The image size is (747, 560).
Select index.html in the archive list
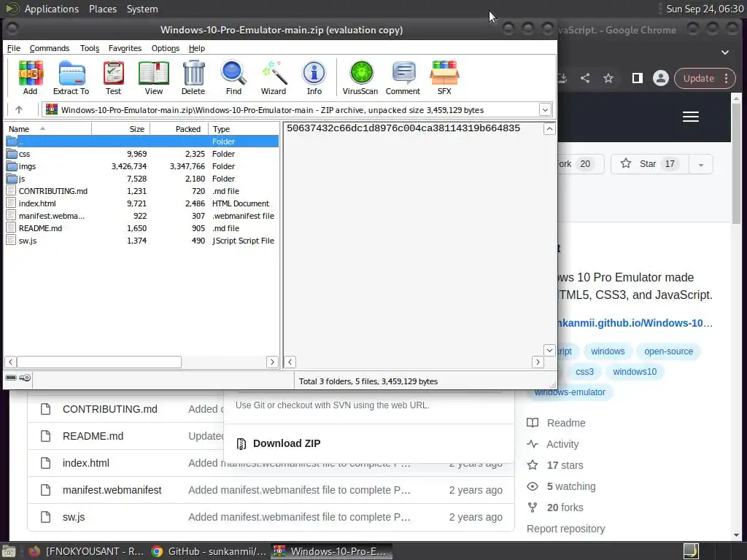(142, 203)
